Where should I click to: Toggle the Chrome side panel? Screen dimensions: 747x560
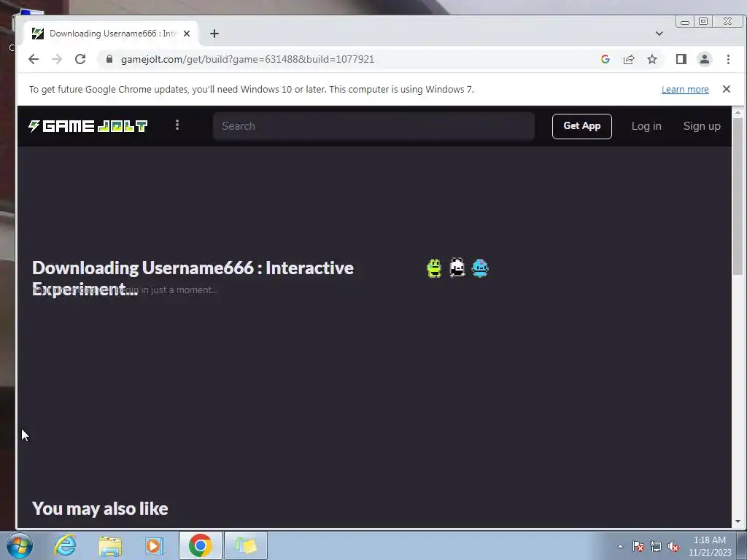[x=681, y=59]
